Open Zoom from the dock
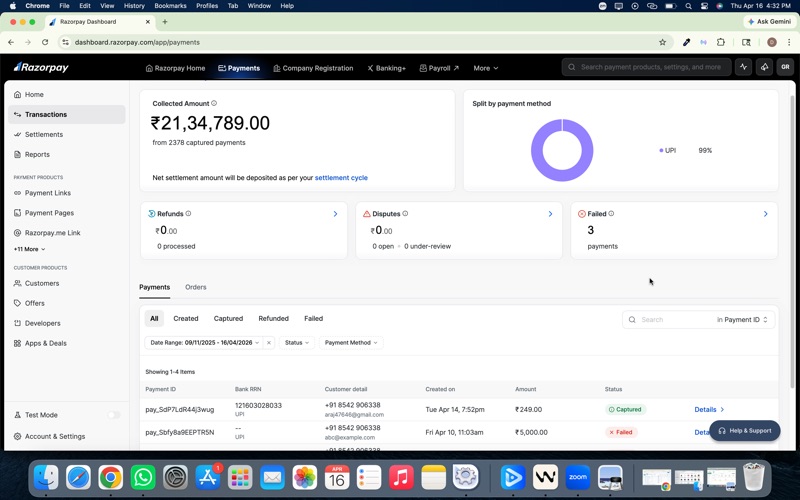This screenshot has width=800, height=500. pyautogui.click(x=578, y=478)
